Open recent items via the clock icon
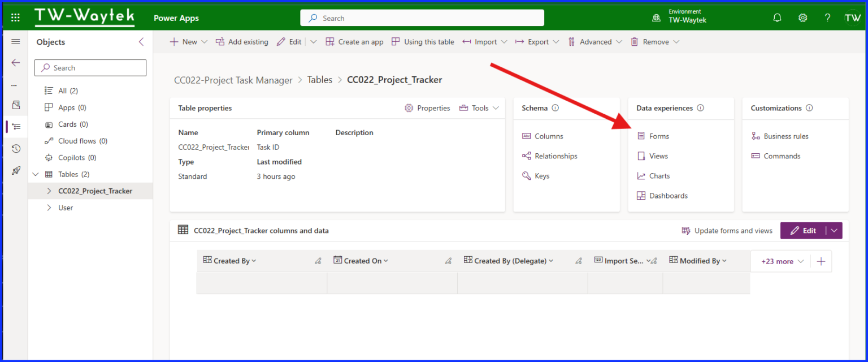The image size is (868, 362). click(x=15, y=148)
